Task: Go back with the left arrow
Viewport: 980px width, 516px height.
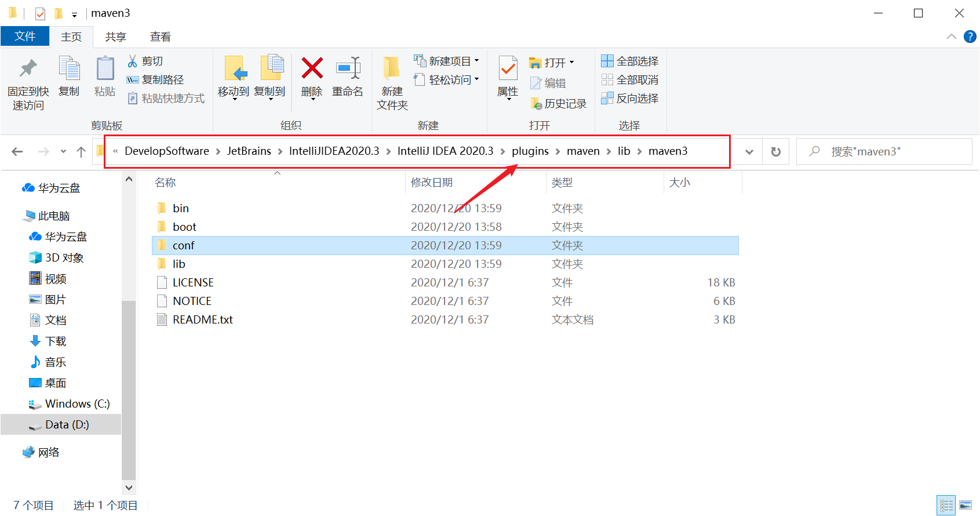Action: coord(17,151)
